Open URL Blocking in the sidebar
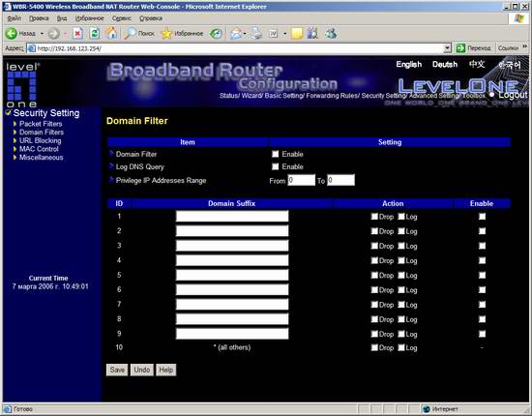The image size is (532, 416). [x=41, y=140]
